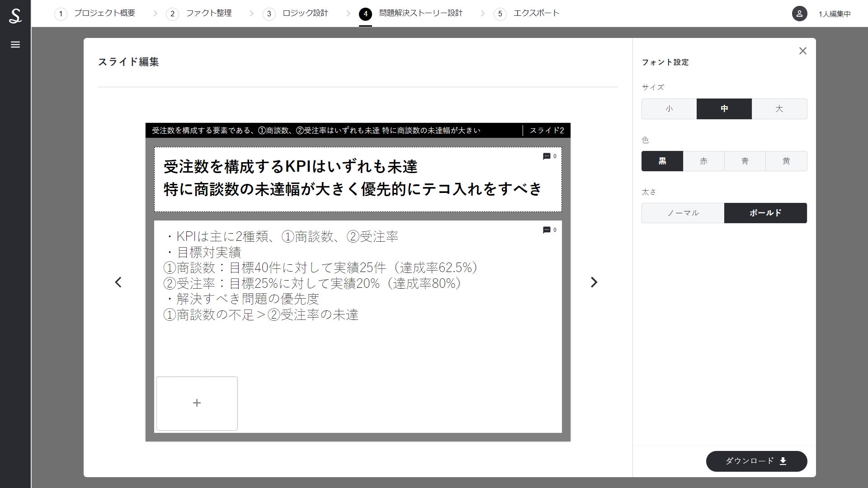Select the ボールド font weight option
This screenshot has height=488, width=868.
pyautogui.click(x=765, y=213)
